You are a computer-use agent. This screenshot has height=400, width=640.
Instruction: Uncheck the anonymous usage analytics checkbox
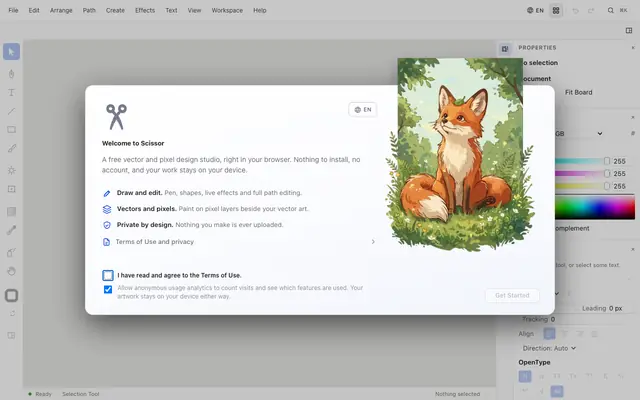coord(108,289)
